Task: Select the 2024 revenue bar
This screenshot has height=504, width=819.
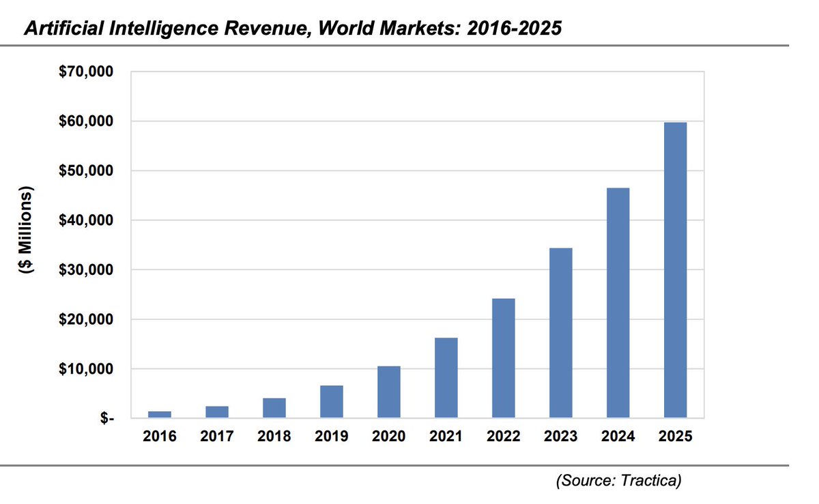Action: point(618,303)
